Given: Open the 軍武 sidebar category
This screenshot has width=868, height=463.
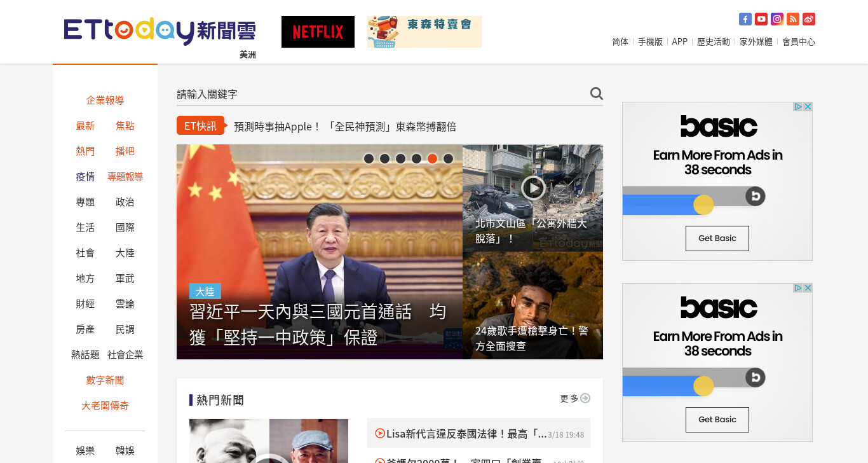Looking at the screenshot, I should [x=125, y=279].
